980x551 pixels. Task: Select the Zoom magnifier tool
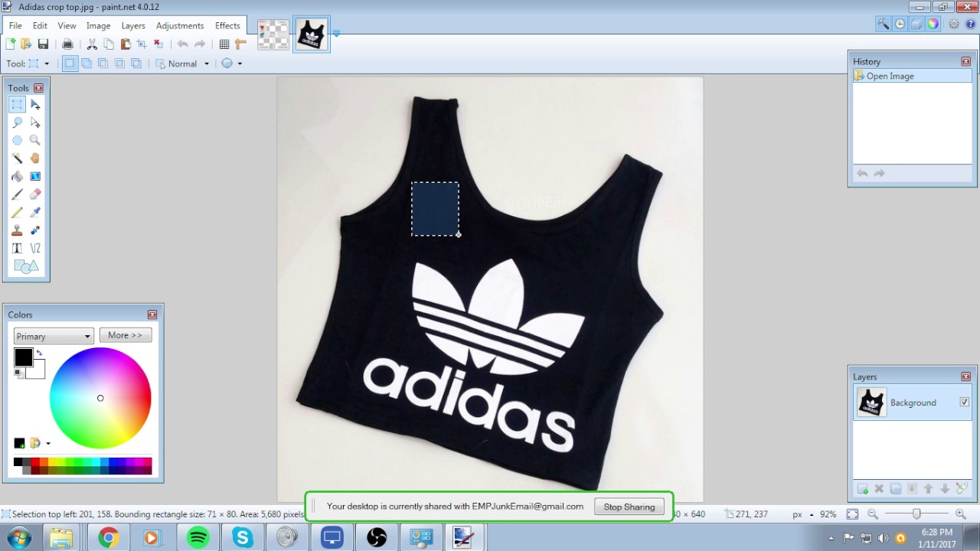click(35, 140)
